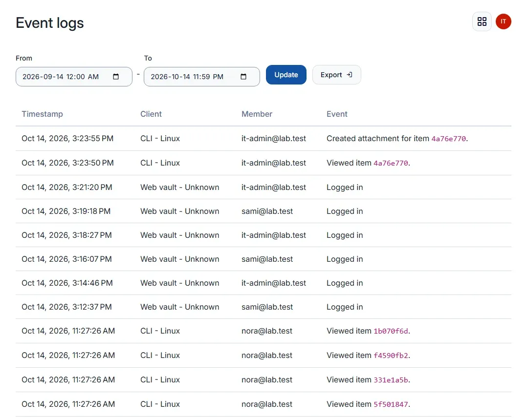Click CLI - Linux in Created attachment row
The height and width of the screenshot is (420, 527).
pos(160,138)
